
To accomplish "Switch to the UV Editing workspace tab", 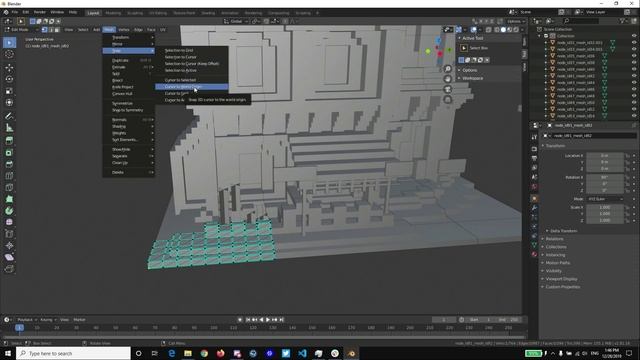I will click(x=158, y=13).
